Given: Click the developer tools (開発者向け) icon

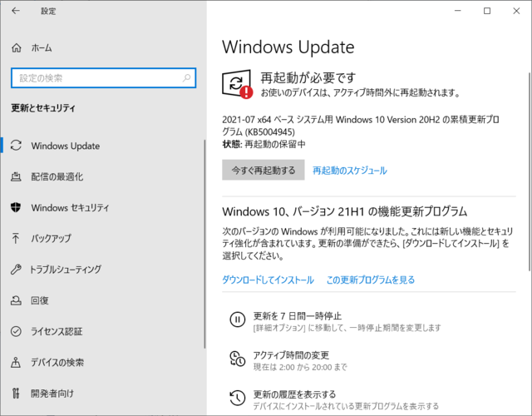Looking at the screenshot, I should click(x=16, y=394).
